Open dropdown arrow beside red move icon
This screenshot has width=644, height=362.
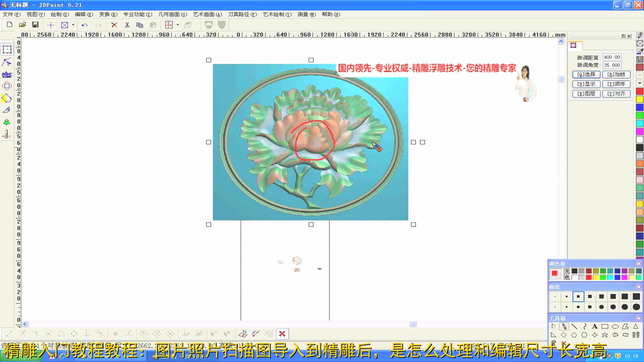tap(178, 25)
